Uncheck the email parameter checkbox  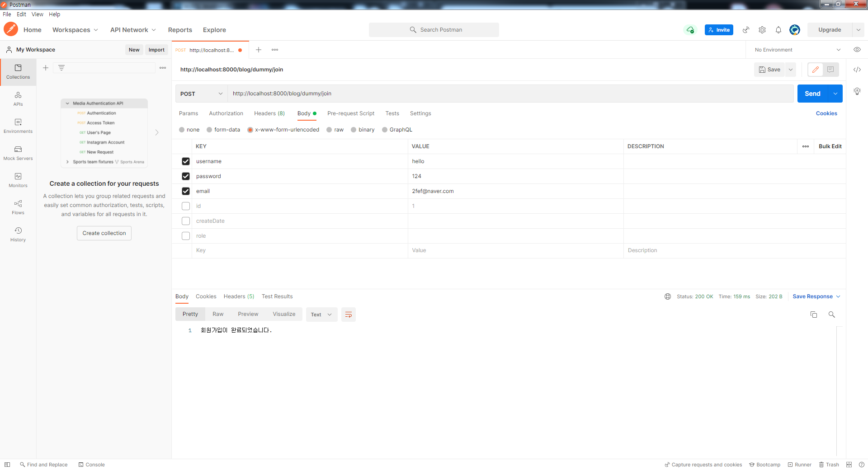[186, 191]
